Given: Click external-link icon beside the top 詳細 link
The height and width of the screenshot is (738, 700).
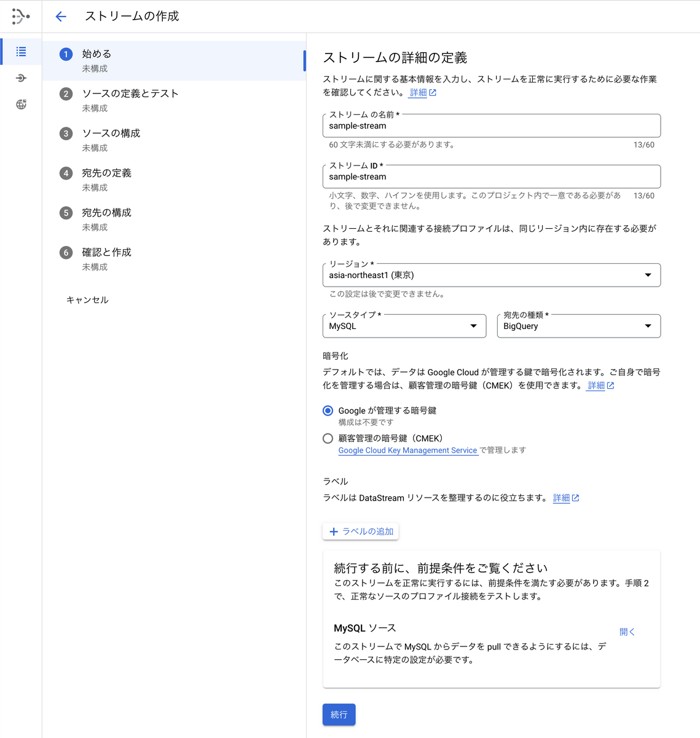Looking at the screenshot, I should point(433,93).
